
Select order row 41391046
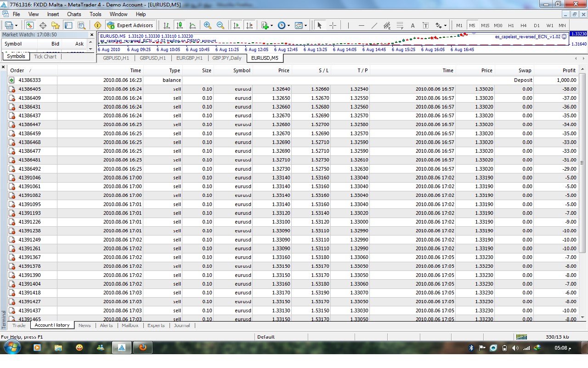point(293,178)
